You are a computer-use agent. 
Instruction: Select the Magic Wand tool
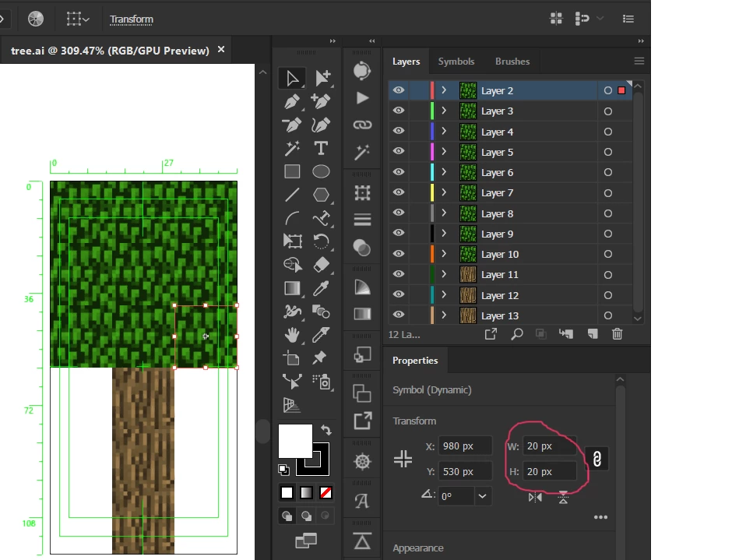click(x=292, y=149)
